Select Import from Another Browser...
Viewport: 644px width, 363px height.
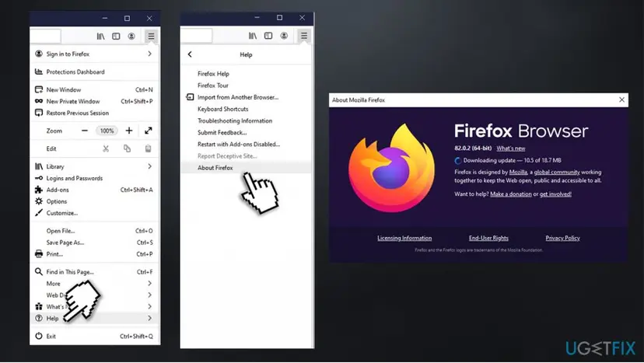pyautogui.click(x=247, y=97)
